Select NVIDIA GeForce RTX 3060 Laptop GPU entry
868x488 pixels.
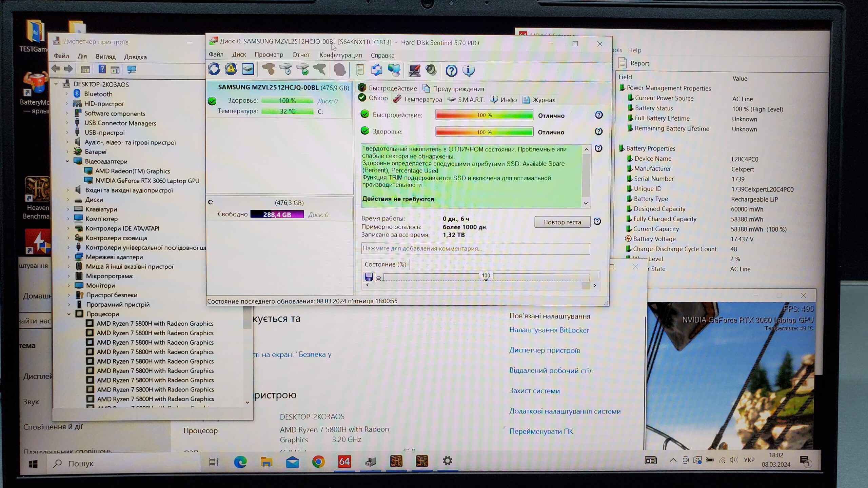click(147, 181)
